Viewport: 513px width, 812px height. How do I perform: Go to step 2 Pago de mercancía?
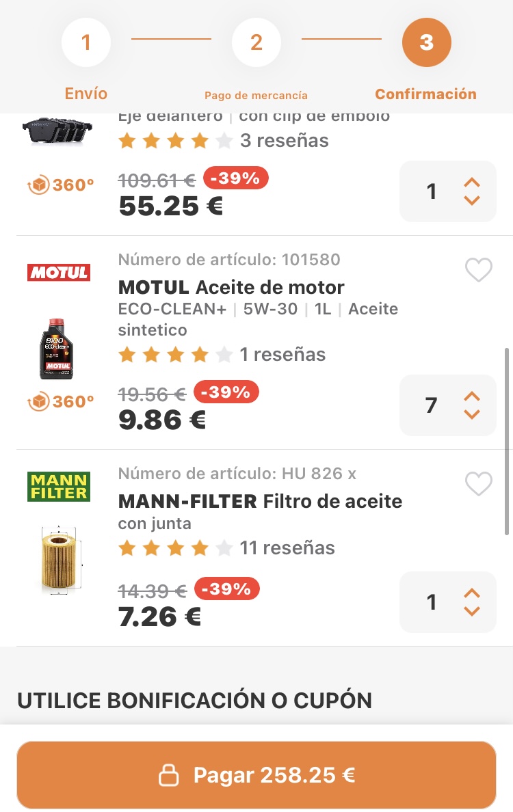256,43
